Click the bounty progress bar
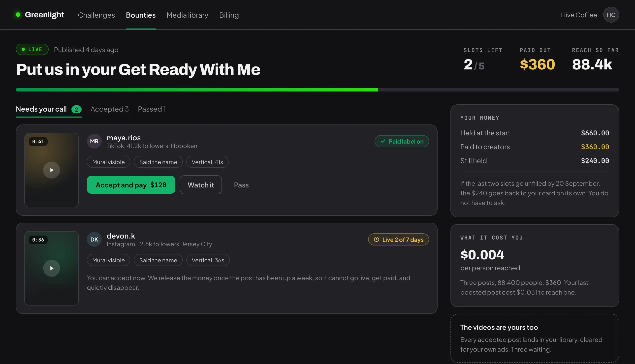The height and width of the screenshot is (364, 635). click(317, 90)
